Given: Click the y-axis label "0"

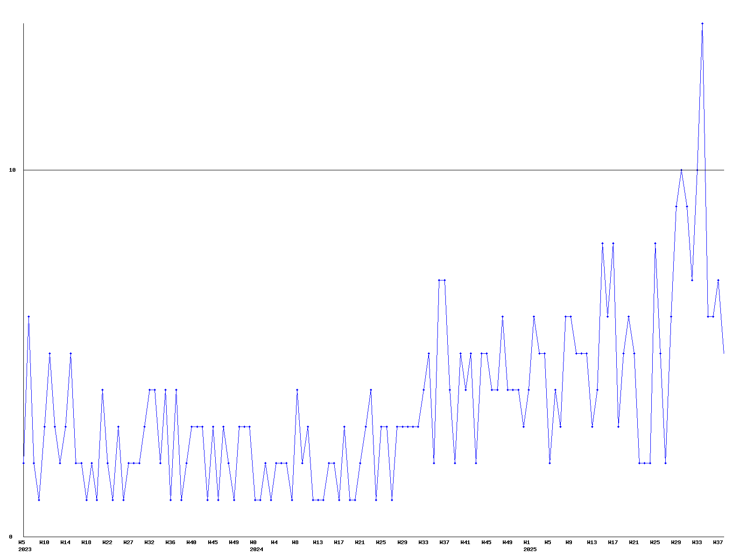Looking at the screenshot, I should [11, 537].
